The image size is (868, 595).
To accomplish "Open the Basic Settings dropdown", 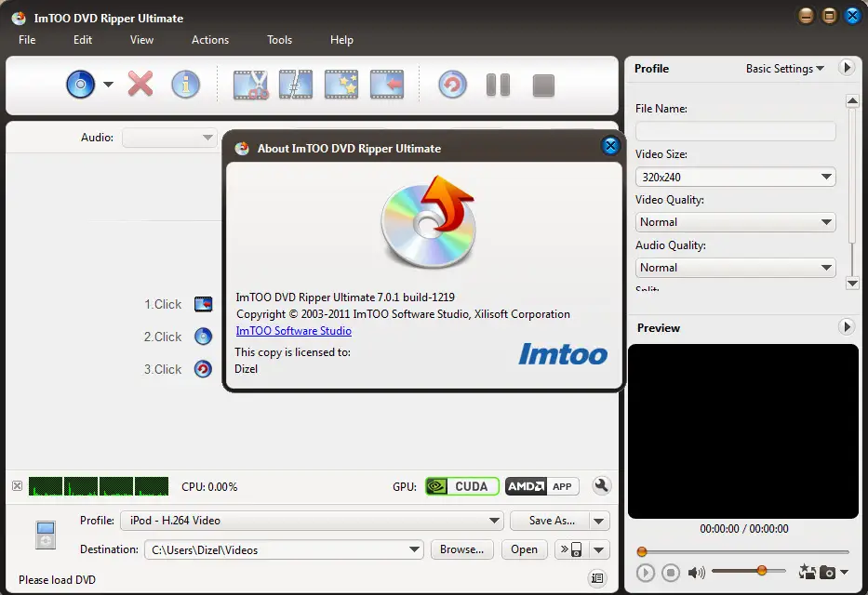I will pyautogui.click(x=785, y=69).
